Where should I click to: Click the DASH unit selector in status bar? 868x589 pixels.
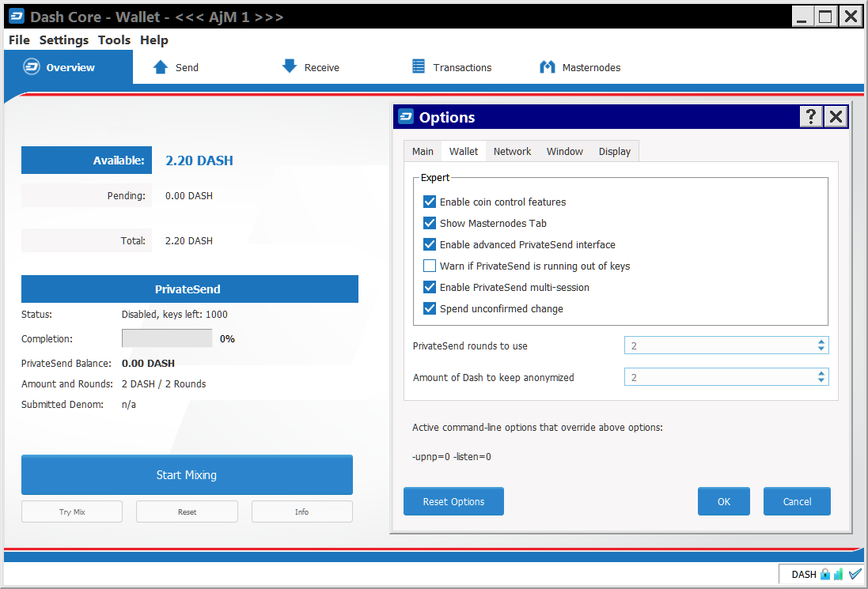(804, 574)
